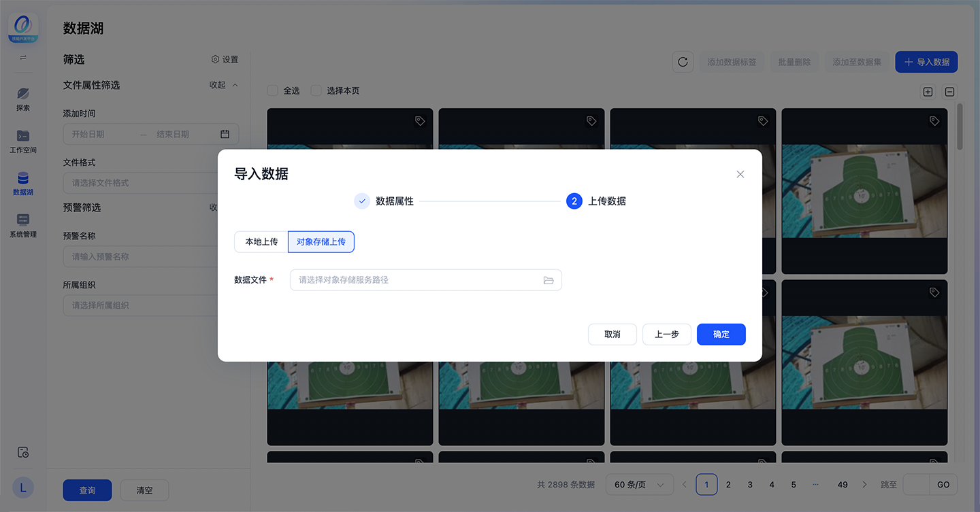The width and height of the screenshot is (980, 512).
Task: Jump to page 5
Action: tap(794, 485)
